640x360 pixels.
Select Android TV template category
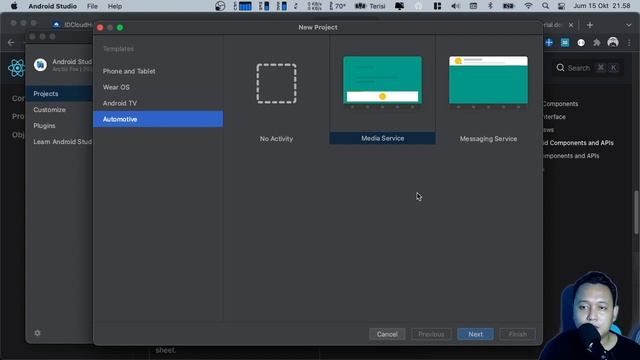[x=158, y=103]
